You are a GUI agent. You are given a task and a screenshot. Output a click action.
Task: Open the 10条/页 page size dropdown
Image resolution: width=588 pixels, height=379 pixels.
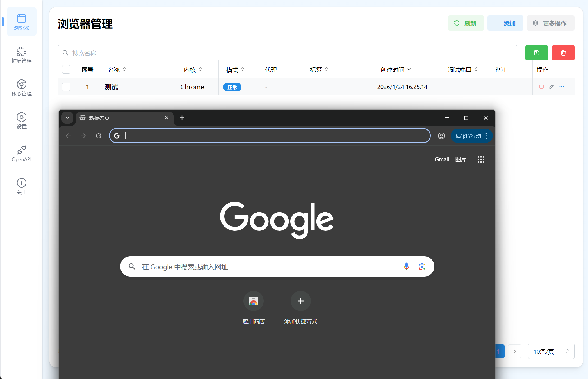[x=551, y=351]
